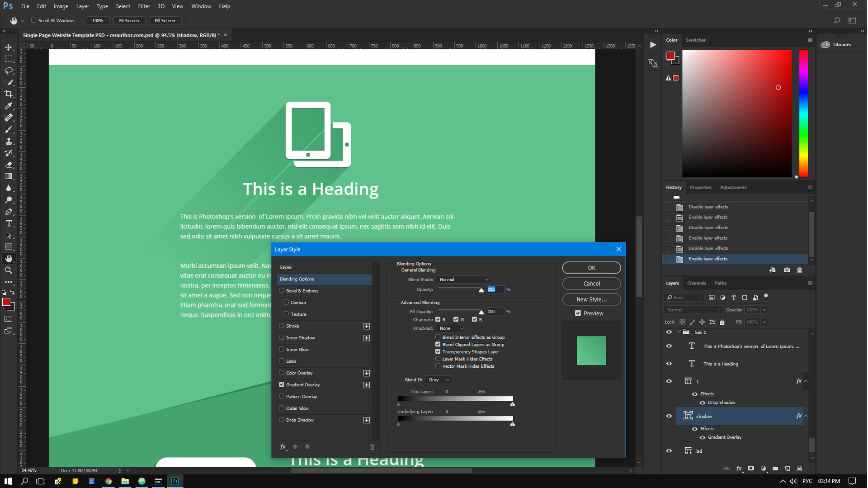
Task: Open the Layer menu
Action: tap(82, 6)
